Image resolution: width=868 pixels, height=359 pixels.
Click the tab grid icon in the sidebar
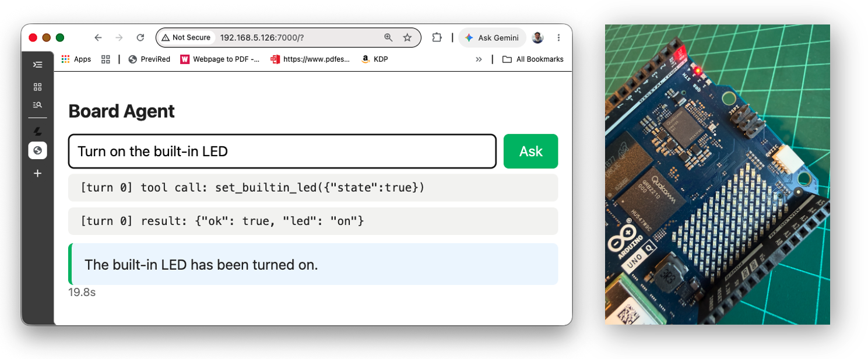38,87
